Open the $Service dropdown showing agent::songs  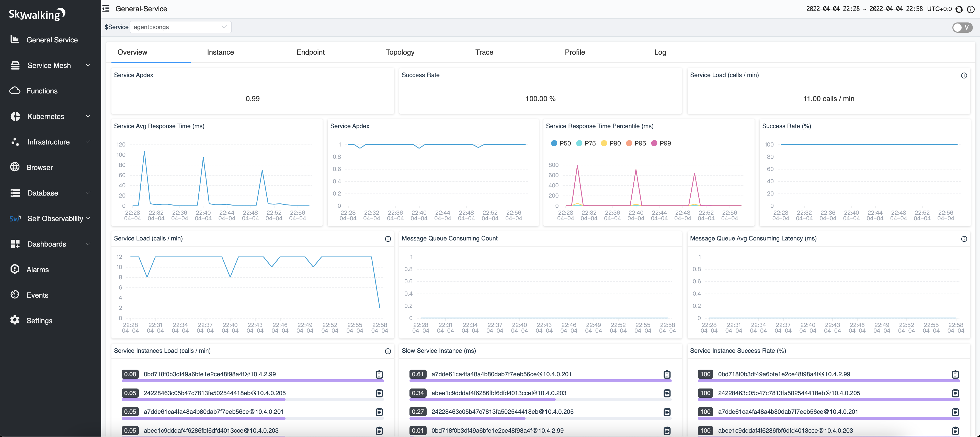tap(180, 27)
